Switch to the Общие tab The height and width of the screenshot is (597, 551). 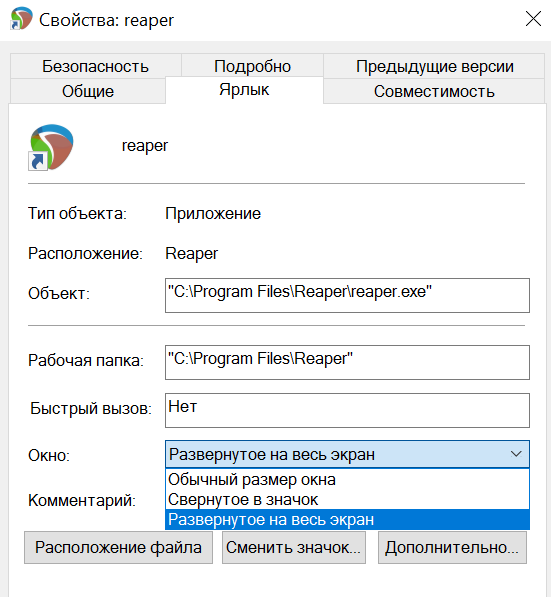pyautogui.click(x=88, y=91)
